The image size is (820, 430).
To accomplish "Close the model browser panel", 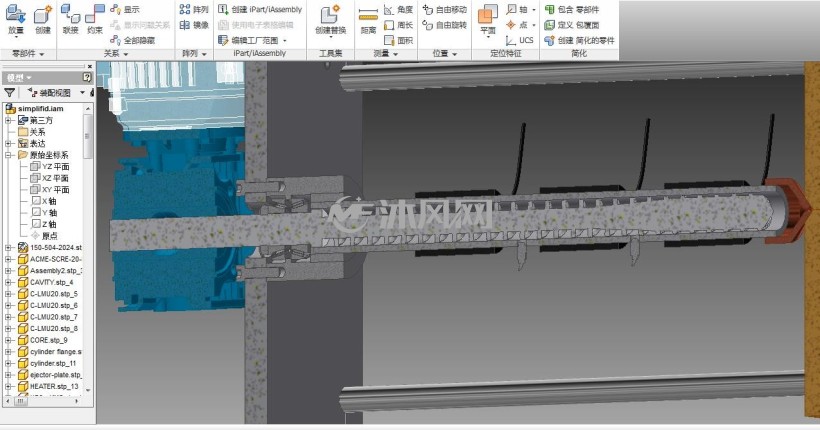I will [90, 66].
